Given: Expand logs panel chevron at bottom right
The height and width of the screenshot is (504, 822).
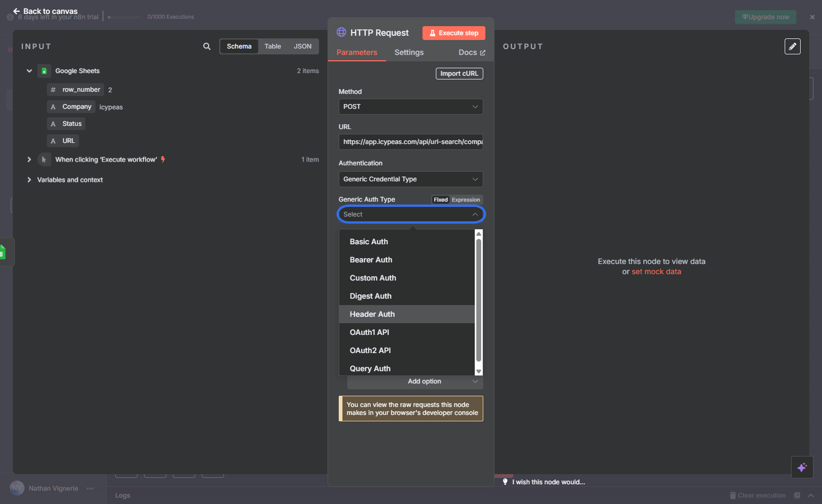Looking at the screenshot, I should click(x=811, y=495).
